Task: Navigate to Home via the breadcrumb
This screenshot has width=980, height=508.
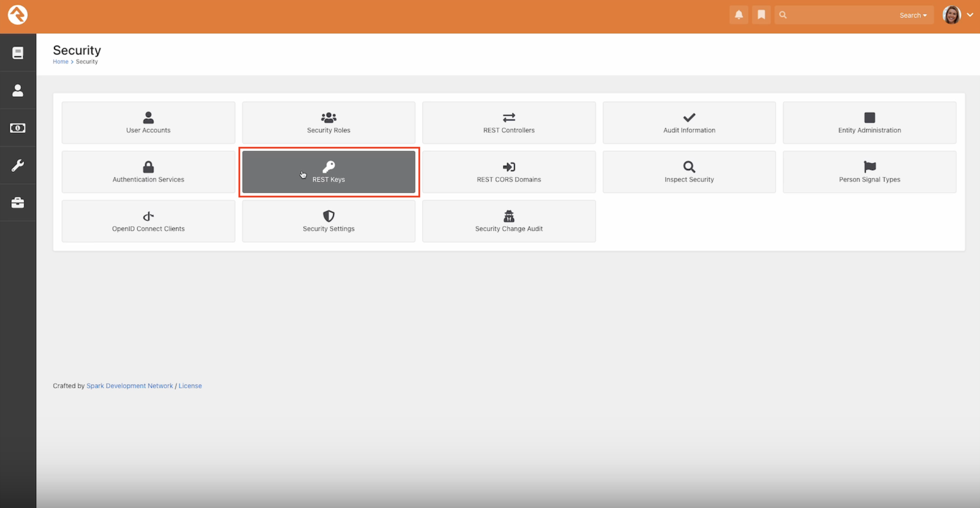Action: (60, 61)
